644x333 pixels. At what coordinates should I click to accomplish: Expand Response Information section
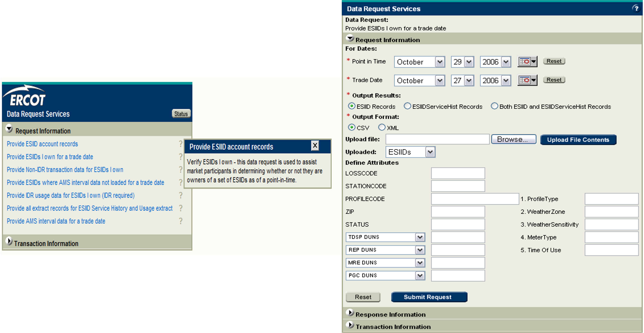pos(350,313)
